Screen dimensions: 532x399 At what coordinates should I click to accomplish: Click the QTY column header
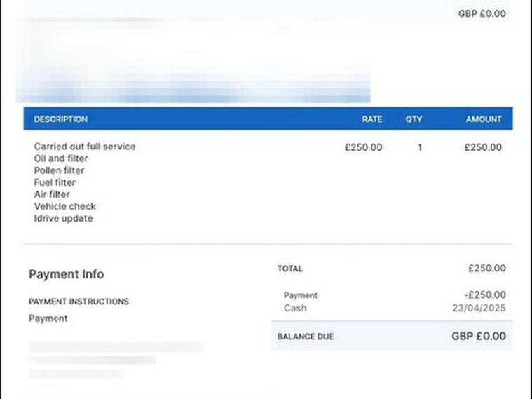(414, 119)
